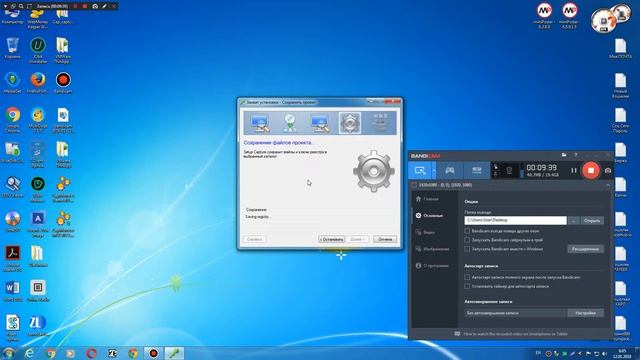
Task: Open second miniPoster icon at top right
Action: point(569,16)
